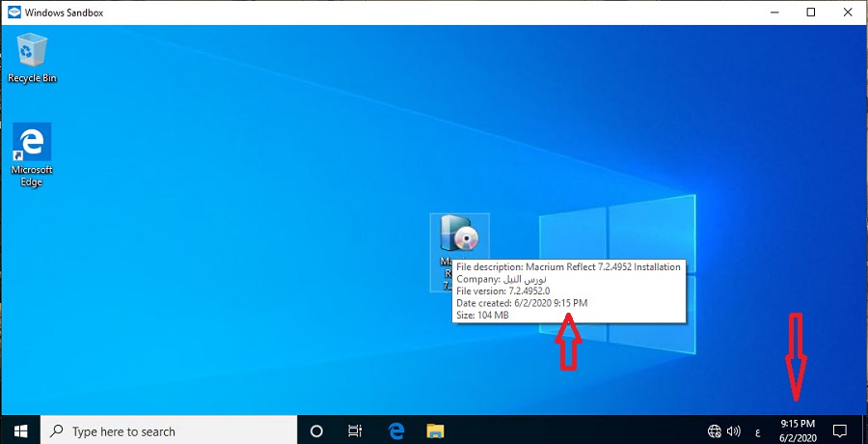
Task: Close the Windows Sandbox window
Action: point(848,13)
